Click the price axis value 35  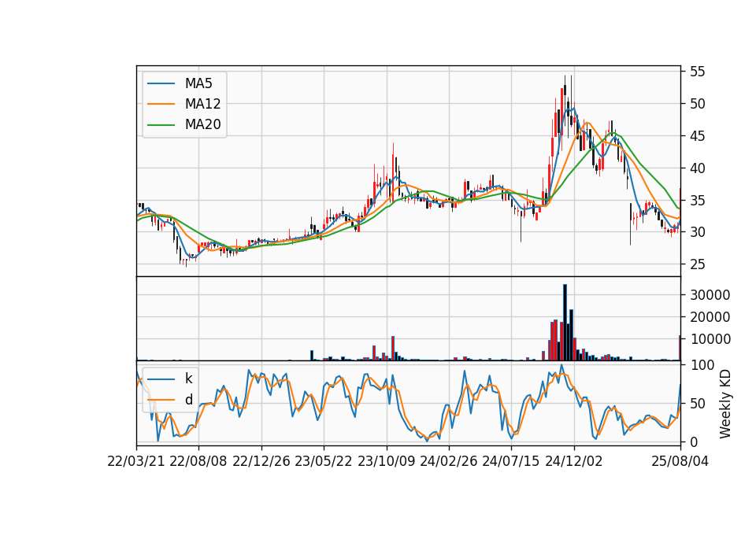[697, 201]
